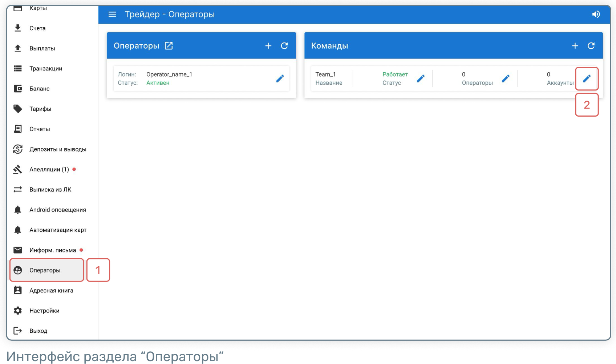Edit Team_1 operators count pencil
This screenshot has height=364, width=616.
pyautogui.click(x=506, y=78)
